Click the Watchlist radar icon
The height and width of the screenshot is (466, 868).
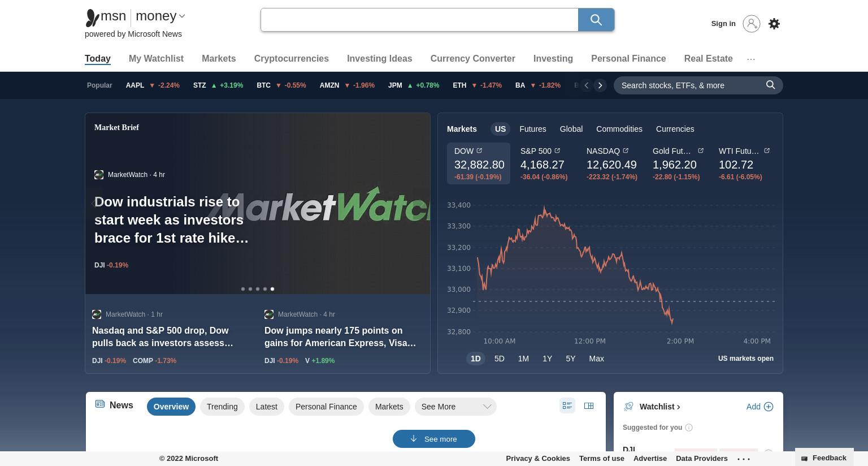[628, 407]
